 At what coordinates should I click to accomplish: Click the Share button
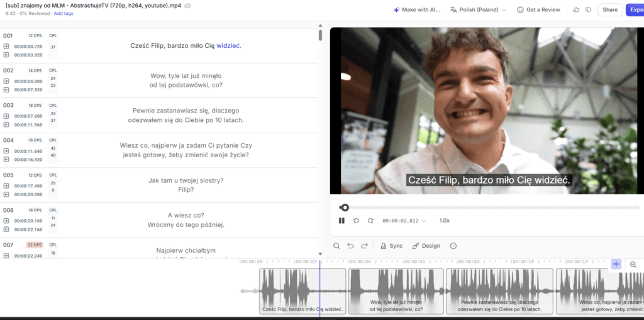[609, 10]
